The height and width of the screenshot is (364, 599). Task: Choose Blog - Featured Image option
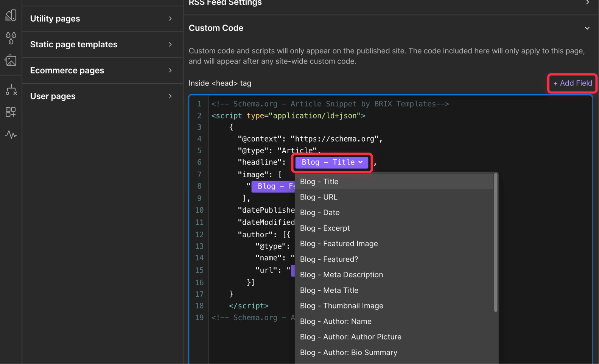(x=394, y=244)
